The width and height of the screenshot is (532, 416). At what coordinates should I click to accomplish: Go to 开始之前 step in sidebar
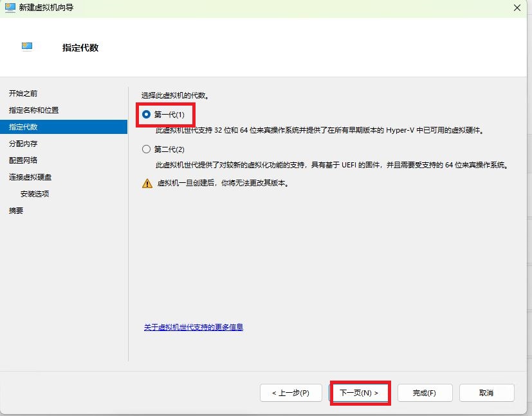[23, 93]
